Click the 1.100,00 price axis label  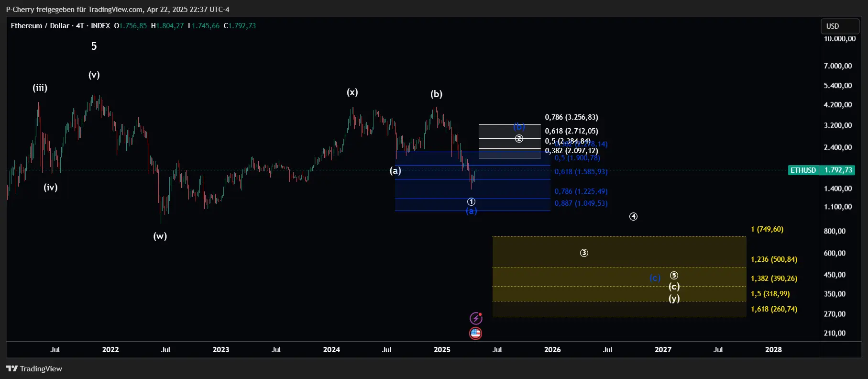[838, 207]
